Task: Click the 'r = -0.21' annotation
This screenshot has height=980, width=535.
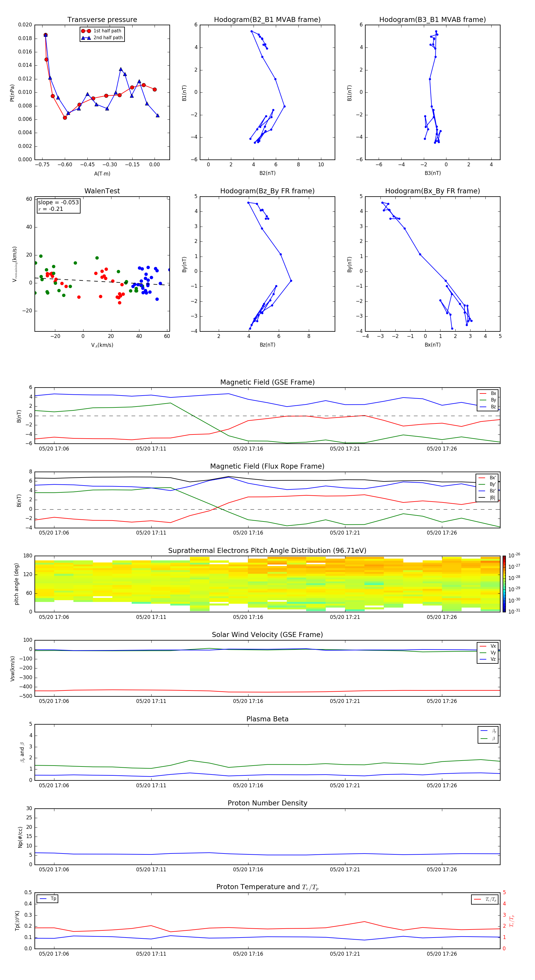Action: point(51,209)
